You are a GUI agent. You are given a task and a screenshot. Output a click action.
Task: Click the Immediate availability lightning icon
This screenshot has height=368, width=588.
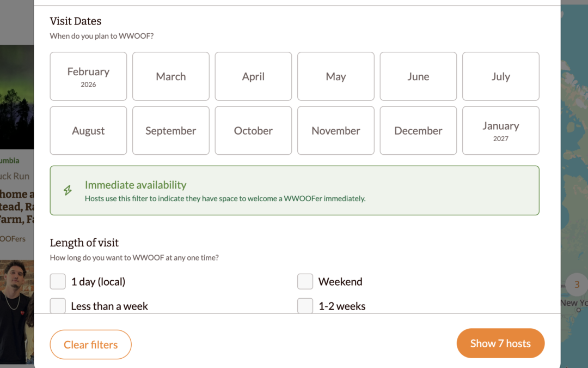[68, 190]
